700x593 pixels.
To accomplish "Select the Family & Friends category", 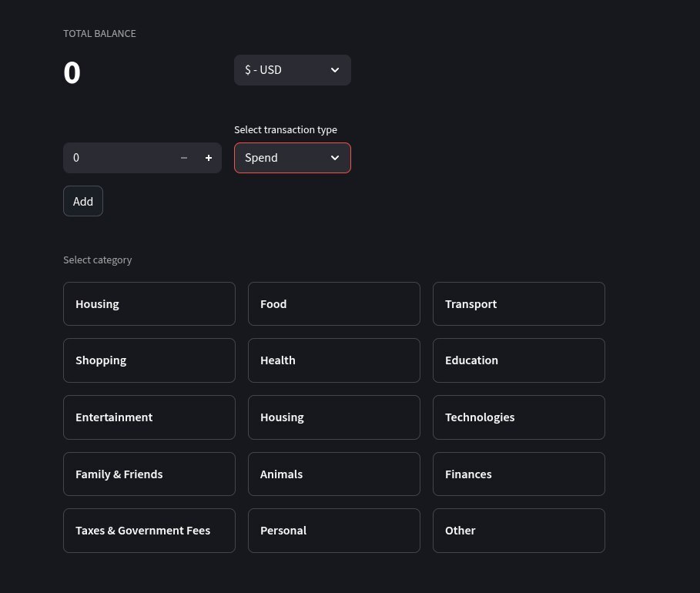I will coord(149,474).
